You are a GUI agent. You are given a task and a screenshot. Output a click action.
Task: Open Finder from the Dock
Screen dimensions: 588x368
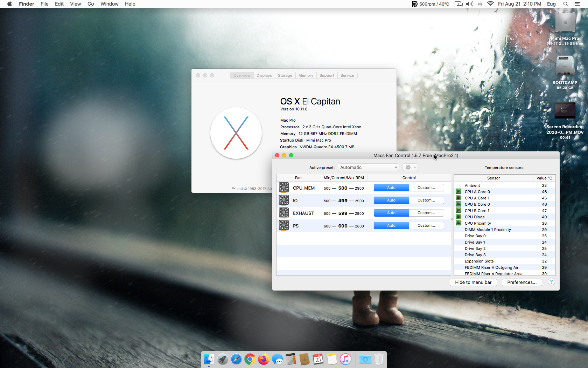click(x=209, y=359)
